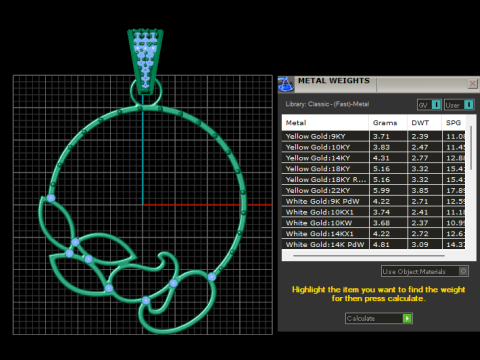The width and height of the screenshot is (480, 360).
Task: Click the 2.39 DWT value
Action: click(x=420, y=136)
